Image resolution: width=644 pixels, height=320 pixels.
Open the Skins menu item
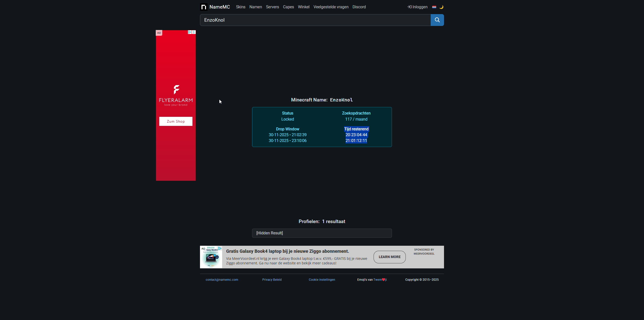[x=240, y=7]
